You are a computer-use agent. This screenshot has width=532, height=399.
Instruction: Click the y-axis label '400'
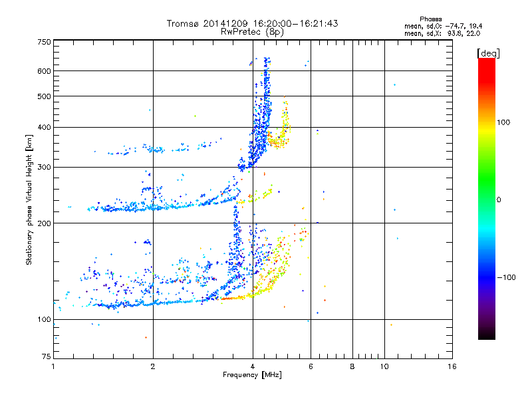point(44,128)
